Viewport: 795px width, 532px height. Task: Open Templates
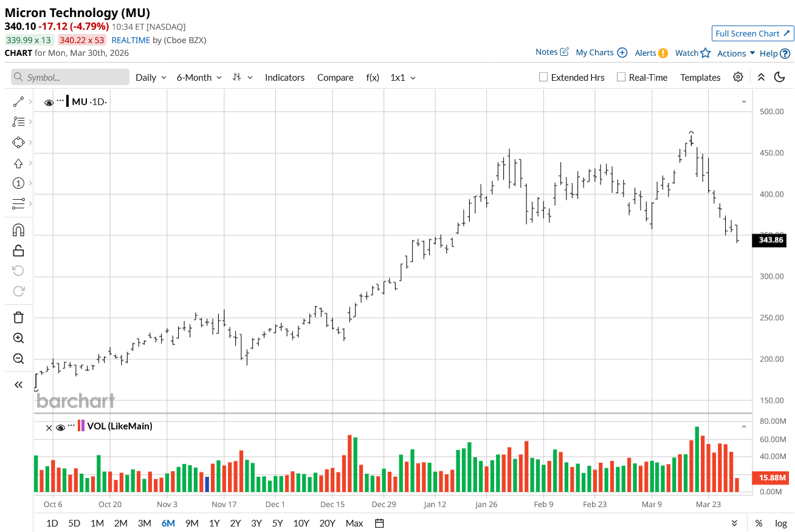click(x=700, y=77)
